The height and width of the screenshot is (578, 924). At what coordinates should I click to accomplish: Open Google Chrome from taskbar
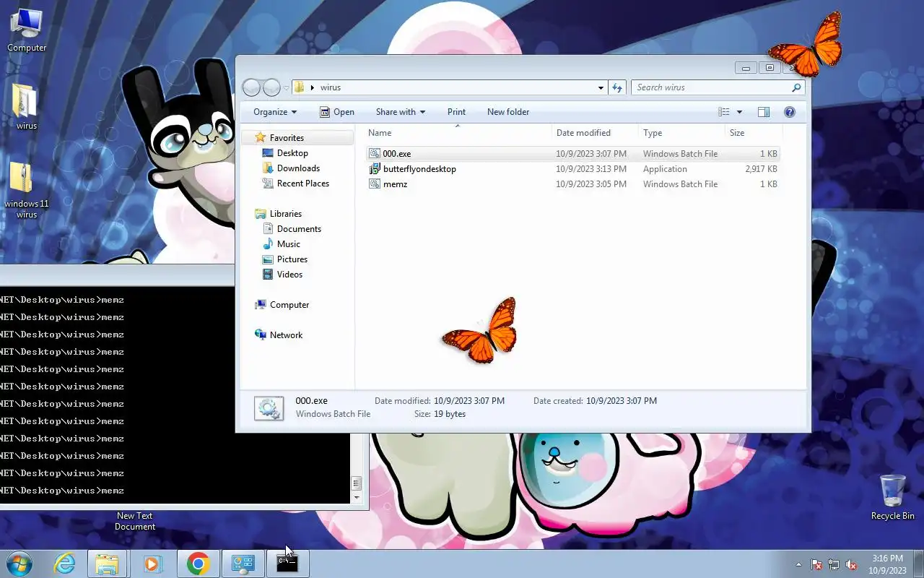point(198,564)
